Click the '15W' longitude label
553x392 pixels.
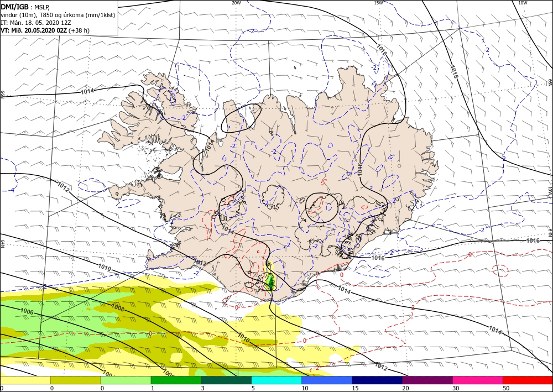(378, 3)
